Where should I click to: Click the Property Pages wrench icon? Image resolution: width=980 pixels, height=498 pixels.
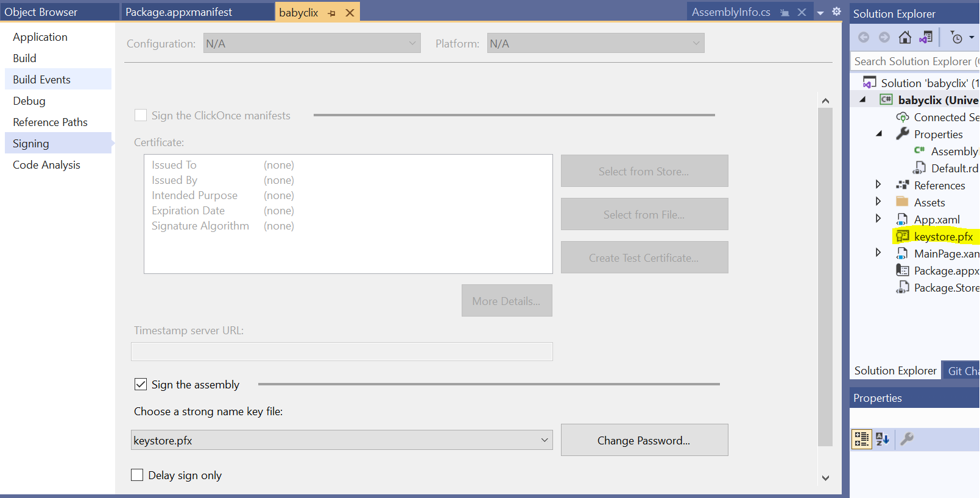907,439
